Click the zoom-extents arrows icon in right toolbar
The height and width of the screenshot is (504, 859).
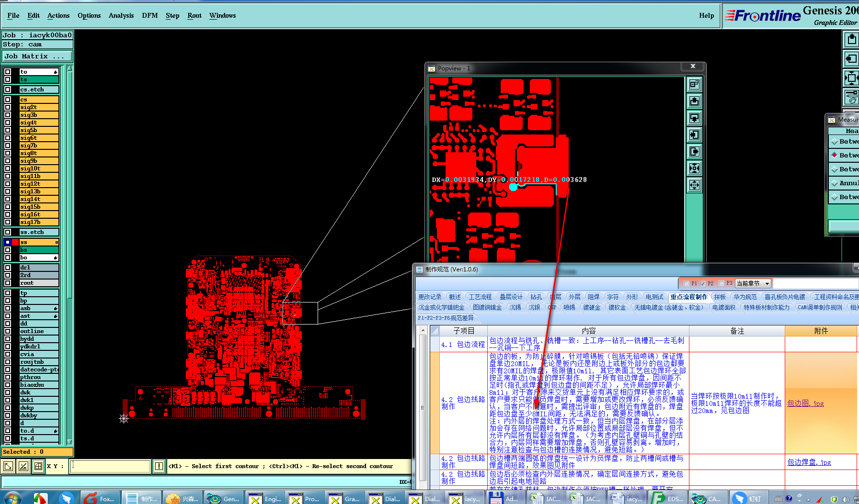click(x=851, y=78)
